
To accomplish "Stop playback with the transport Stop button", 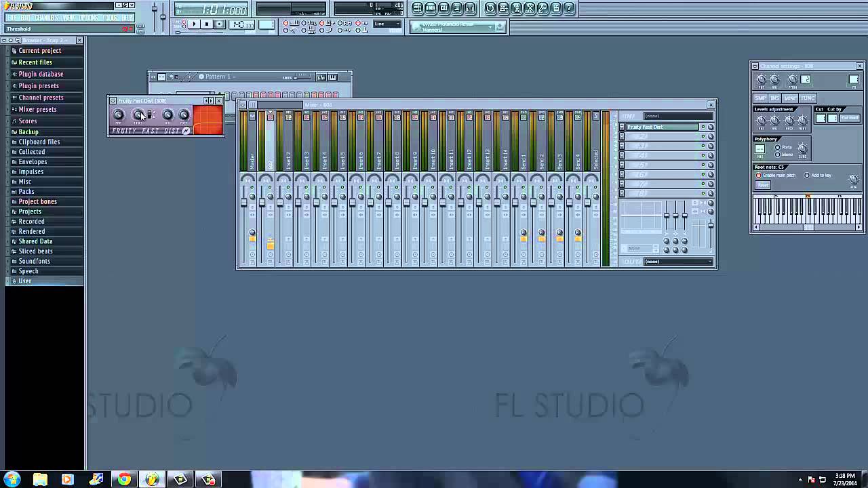I will coord(206,24).
